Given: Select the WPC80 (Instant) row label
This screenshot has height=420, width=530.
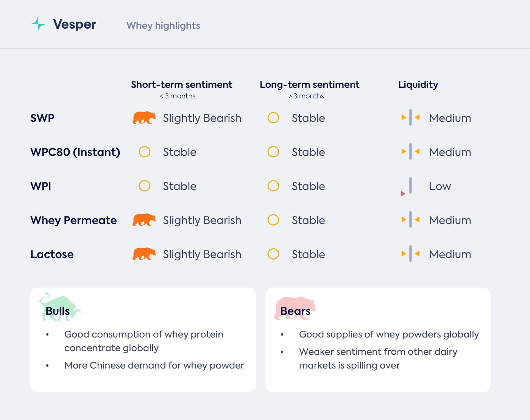Looking at the screenshot, I should click(75, 152).
